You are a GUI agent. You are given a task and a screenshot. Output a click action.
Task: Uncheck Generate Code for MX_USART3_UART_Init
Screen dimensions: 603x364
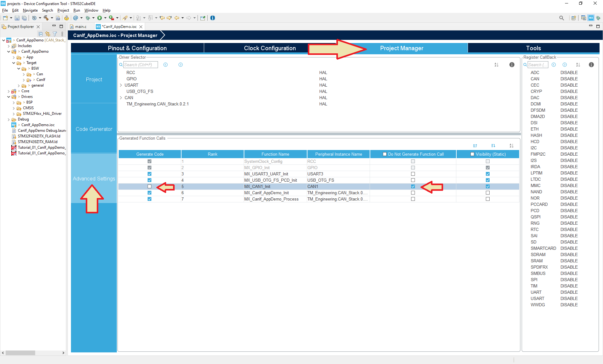149,174
